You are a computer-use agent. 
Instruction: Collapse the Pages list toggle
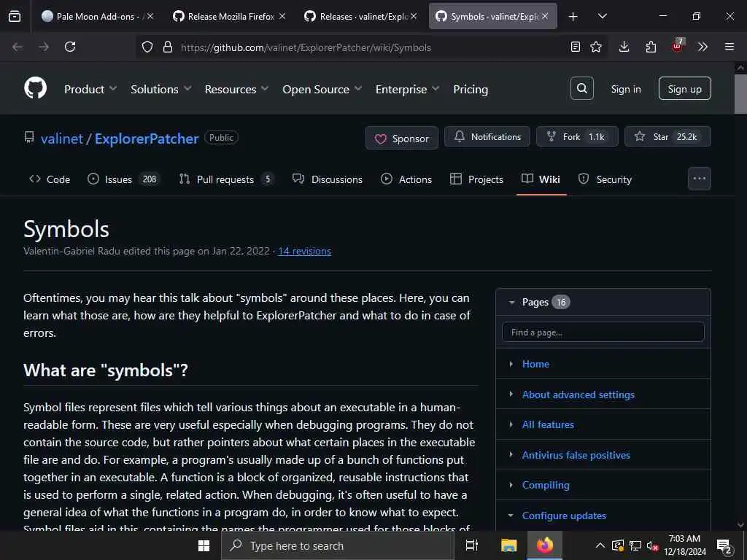click(511, 302)
